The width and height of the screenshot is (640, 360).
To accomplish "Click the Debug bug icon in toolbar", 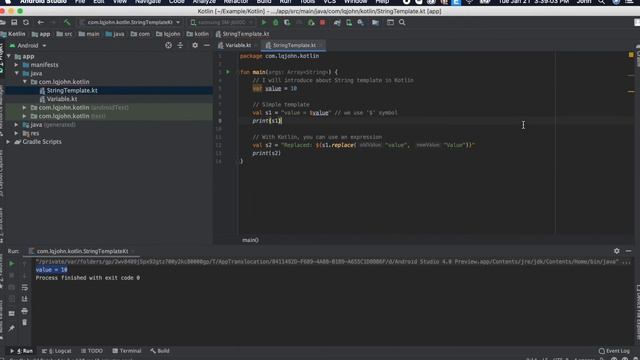I will pos(276,22).
